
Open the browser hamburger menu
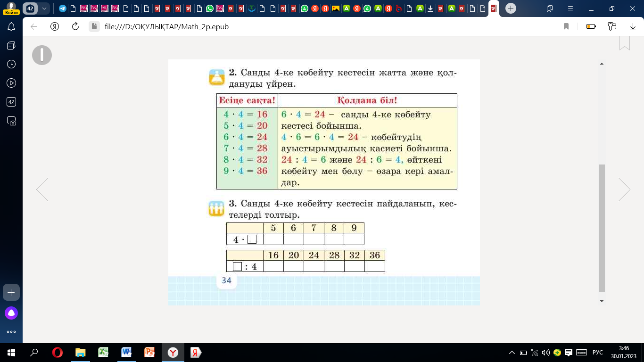click(570, 8)
